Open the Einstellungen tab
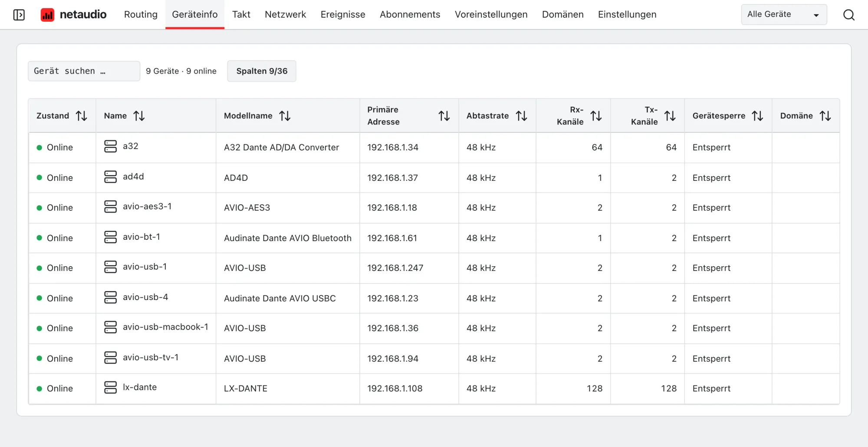Screen dimensions: 868x447 [x=627, y=15]
